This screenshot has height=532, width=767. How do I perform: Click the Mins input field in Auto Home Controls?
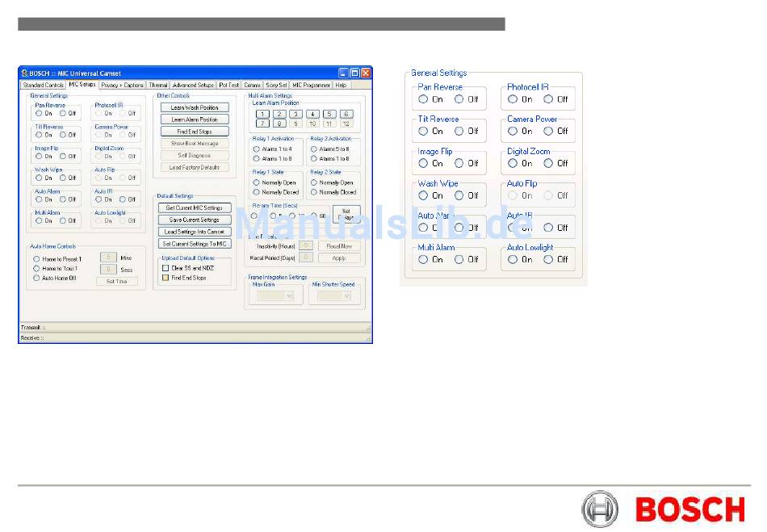click(108, 258)
